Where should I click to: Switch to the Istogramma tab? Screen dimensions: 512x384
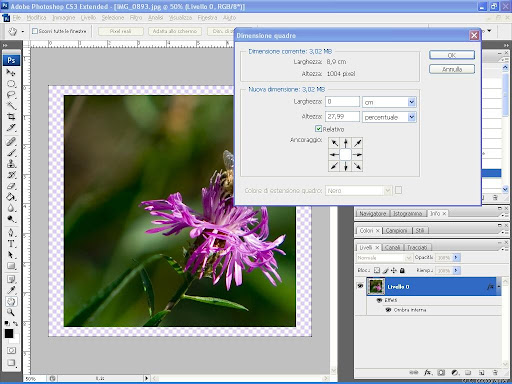click(408, 213)
